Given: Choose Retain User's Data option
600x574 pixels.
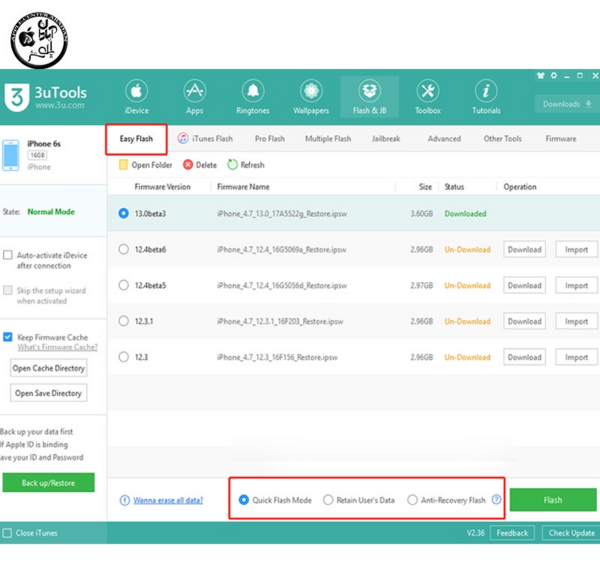Looking at the screenshot, I should pos(328,500).
